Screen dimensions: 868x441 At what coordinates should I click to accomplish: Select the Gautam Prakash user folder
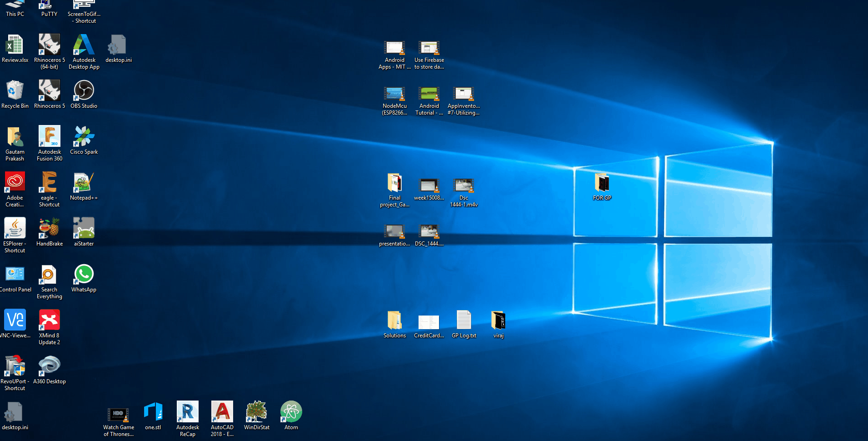click(x=15, y=144)
